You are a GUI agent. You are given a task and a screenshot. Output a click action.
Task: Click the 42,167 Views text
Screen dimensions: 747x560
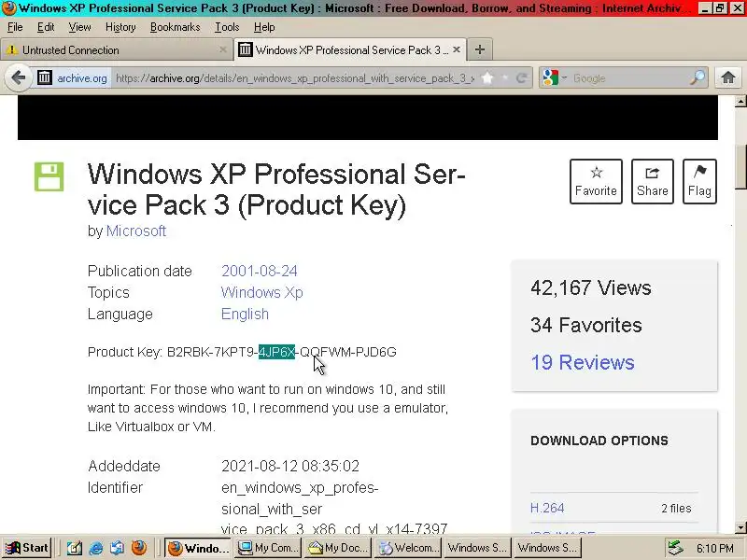pyautogui.click(x=591, y=288)
